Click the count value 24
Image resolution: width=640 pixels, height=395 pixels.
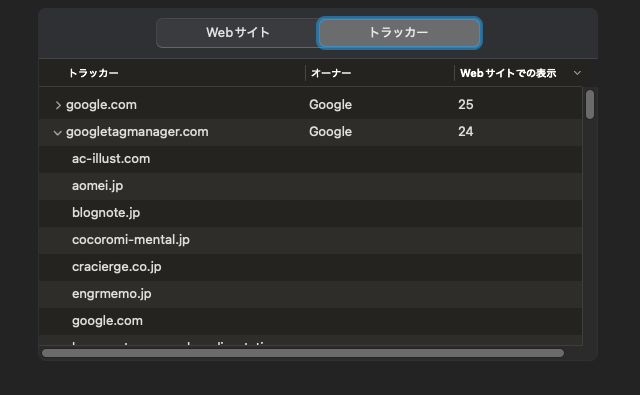click(x=466, y=131)
